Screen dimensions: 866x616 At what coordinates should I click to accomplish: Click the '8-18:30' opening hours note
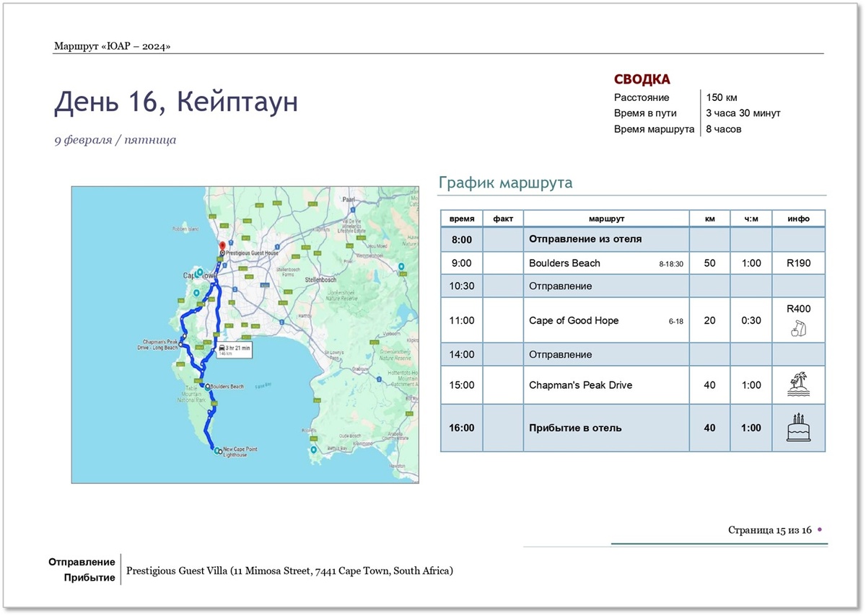point(671,265)
